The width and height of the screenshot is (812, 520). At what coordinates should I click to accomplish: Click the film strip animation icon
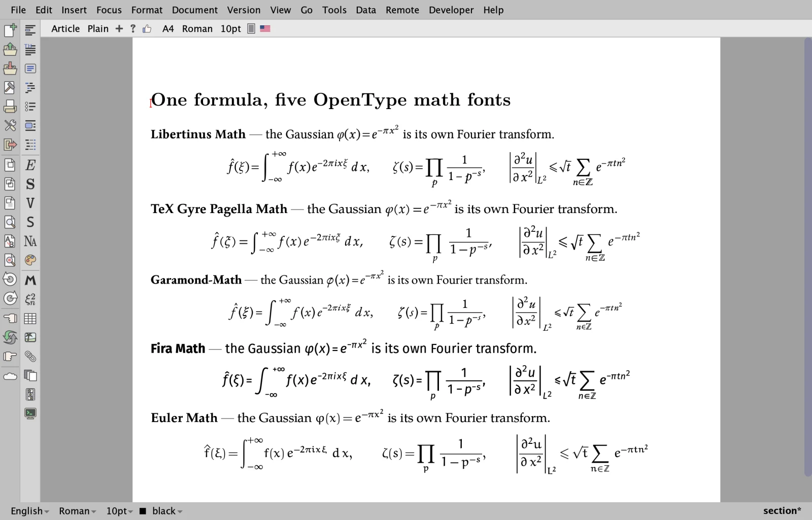(30, 395)
